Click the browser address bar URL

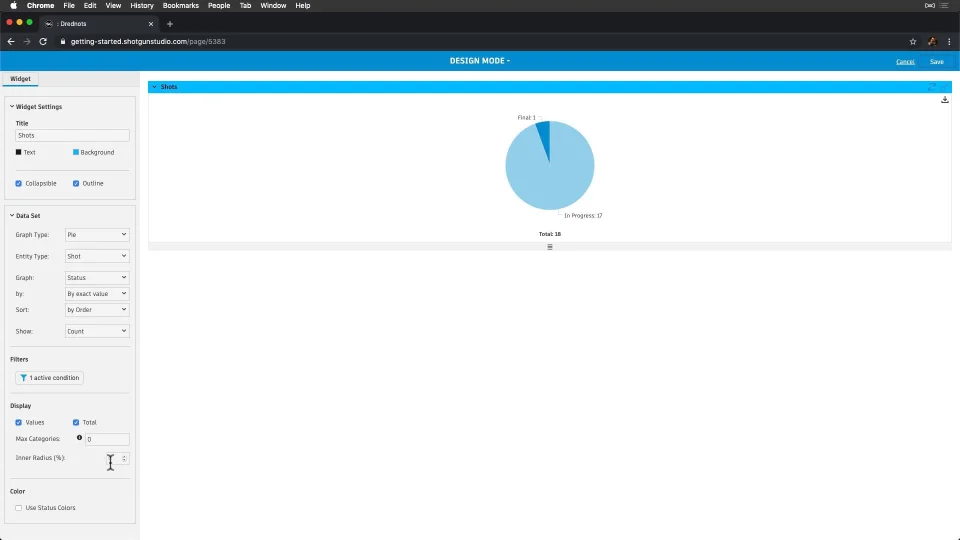click(x=148, y=42)
